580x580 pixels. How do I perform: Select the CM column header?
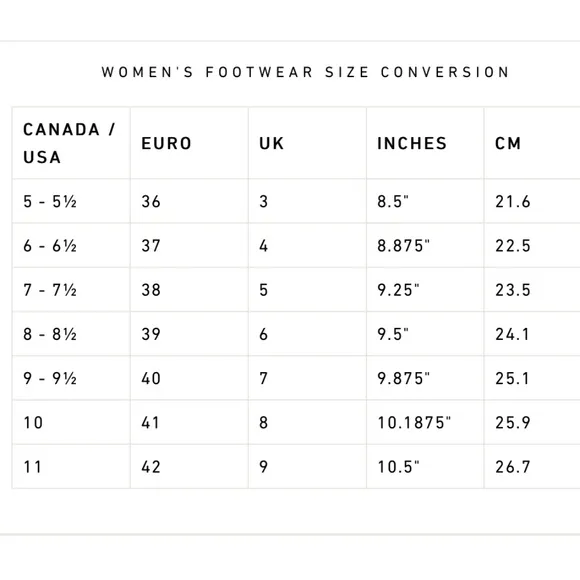coord(532,143)
